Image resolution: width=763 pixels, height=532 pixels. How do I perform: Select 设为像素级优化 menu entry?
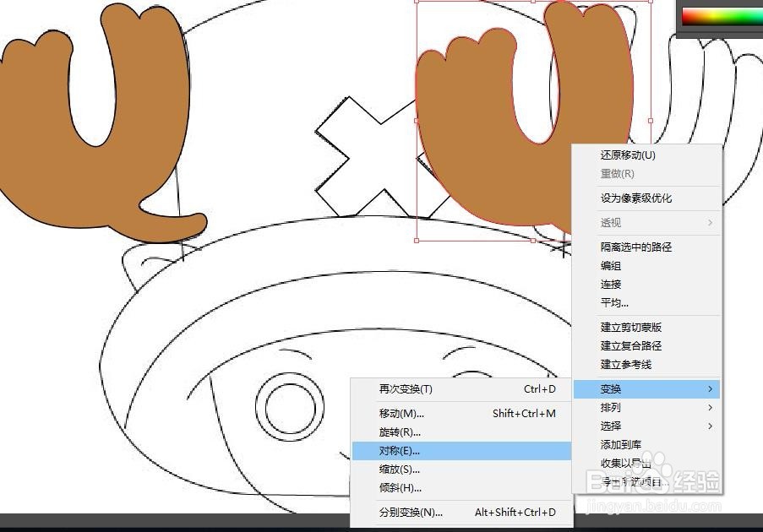[x=646, y=198]
